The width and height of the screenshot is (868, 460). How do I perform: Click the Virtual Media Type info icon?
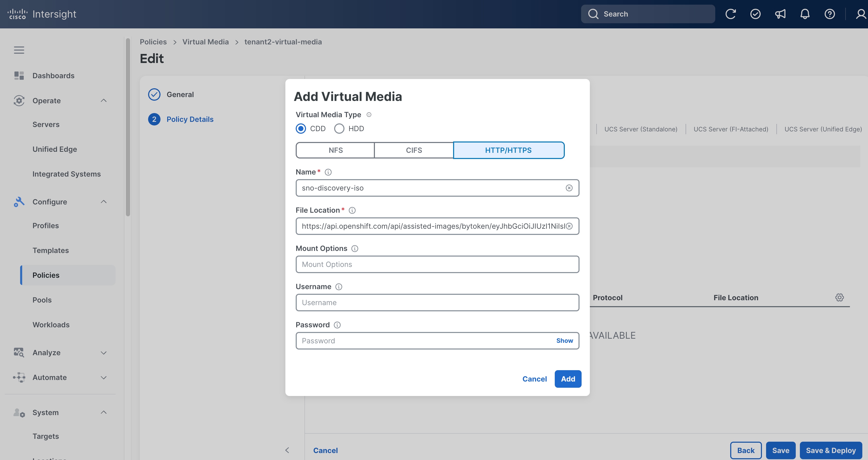[369, 115]
